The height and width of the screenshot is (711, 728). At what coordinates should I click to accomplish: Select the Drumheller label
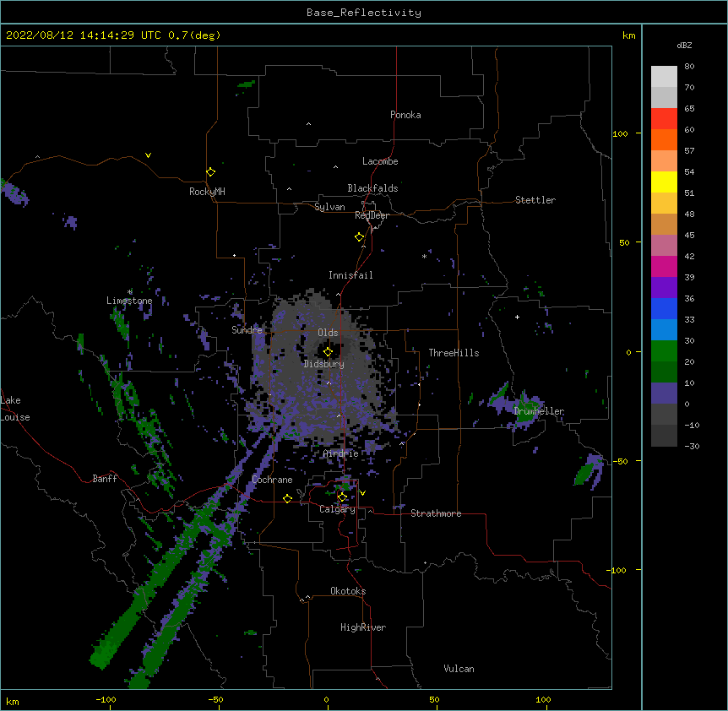click(539, 411)
